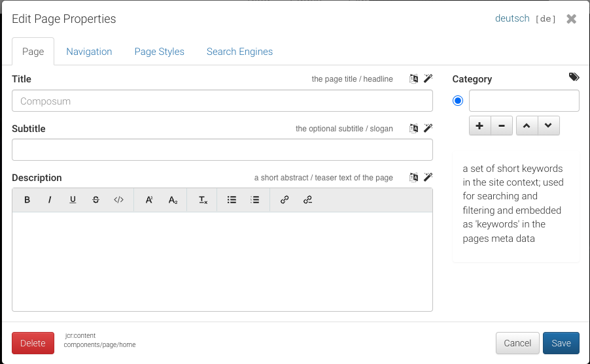This screenshot has height=364, width=590.
Task: Click the 'components/page/home' path text
Action: pos(99,344)
